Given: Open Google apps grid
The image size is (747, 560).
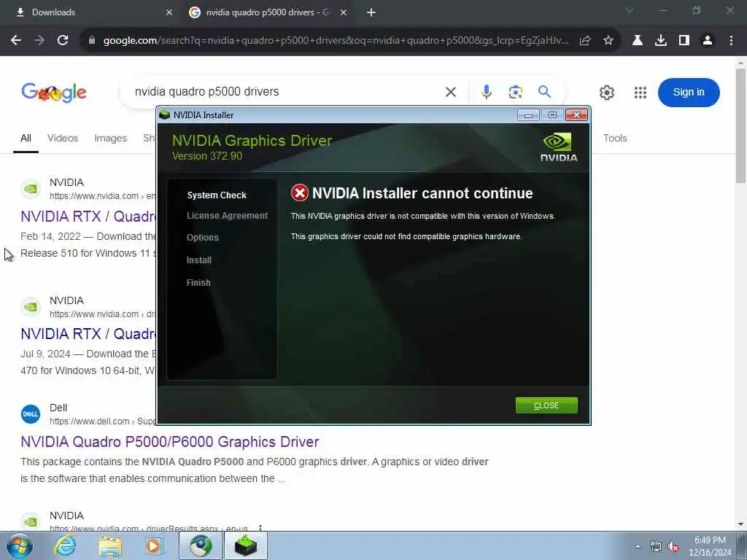Looking at the screenshot, I should point(640,93).
